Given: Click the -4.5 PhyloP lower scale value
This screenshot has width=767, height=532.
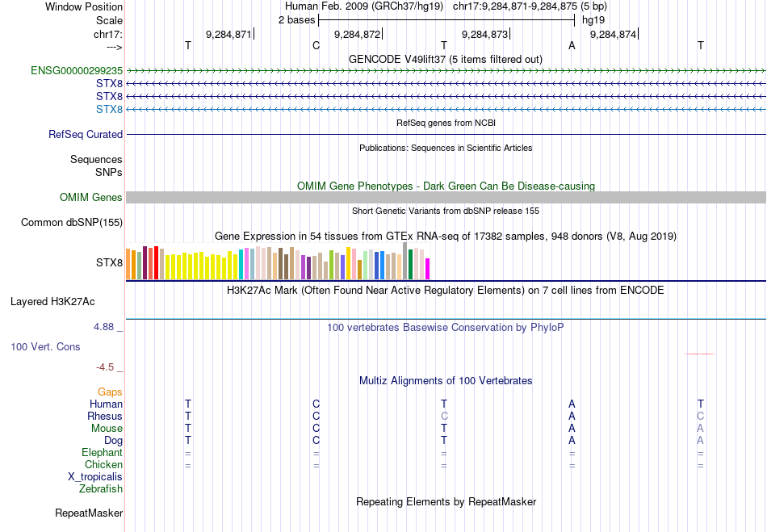Looking at the screenshot, I should tap(105, 367).
